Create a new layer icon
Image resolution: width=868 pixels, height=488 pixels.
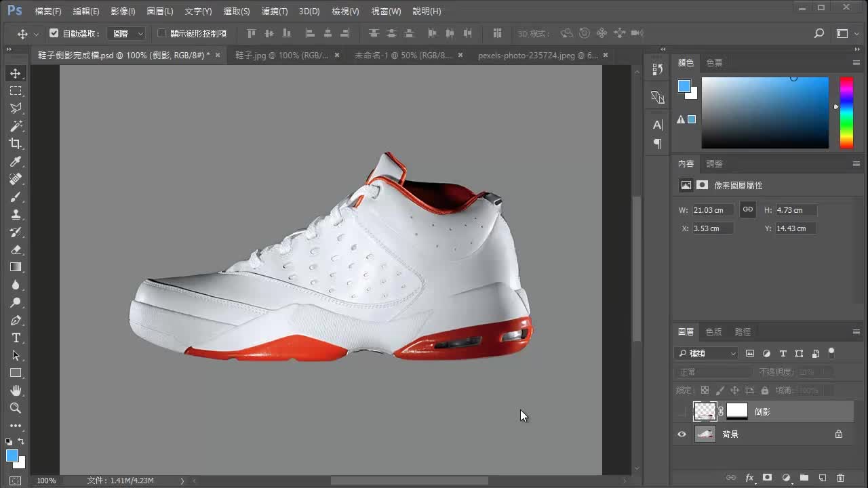click(x=823, y=478)
